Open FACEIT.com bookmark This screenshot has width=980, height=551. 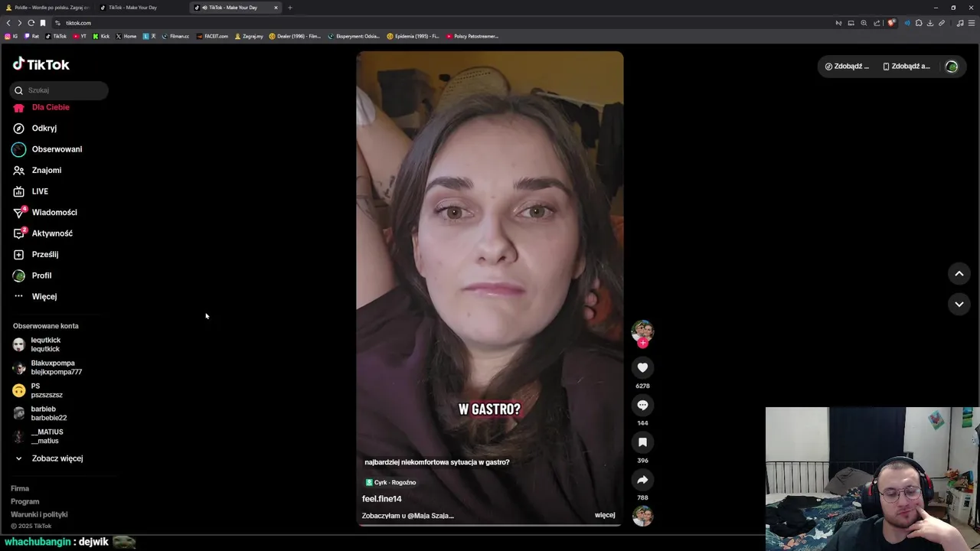coord(212,36)
